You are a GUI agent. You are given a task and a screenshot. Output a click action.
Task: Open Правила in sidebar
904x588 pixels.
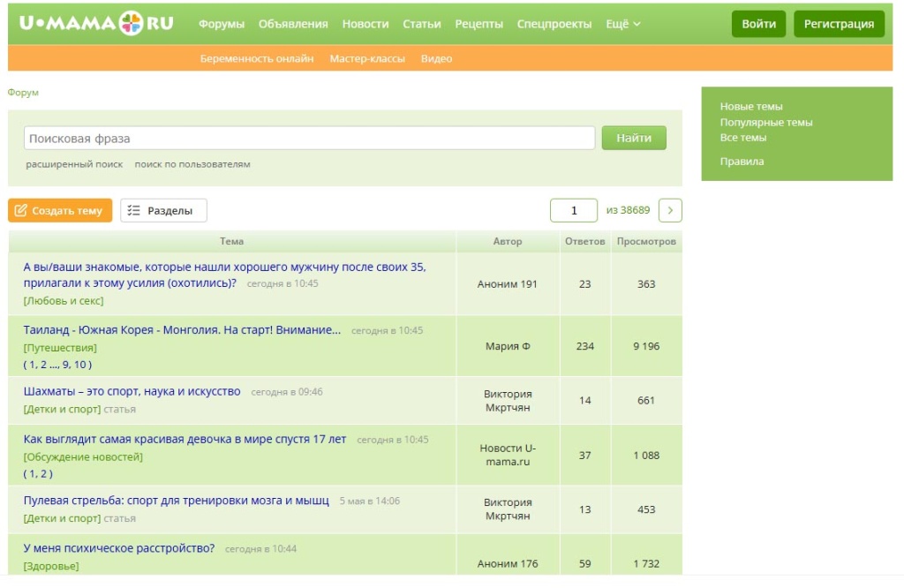tap(742, 162)
